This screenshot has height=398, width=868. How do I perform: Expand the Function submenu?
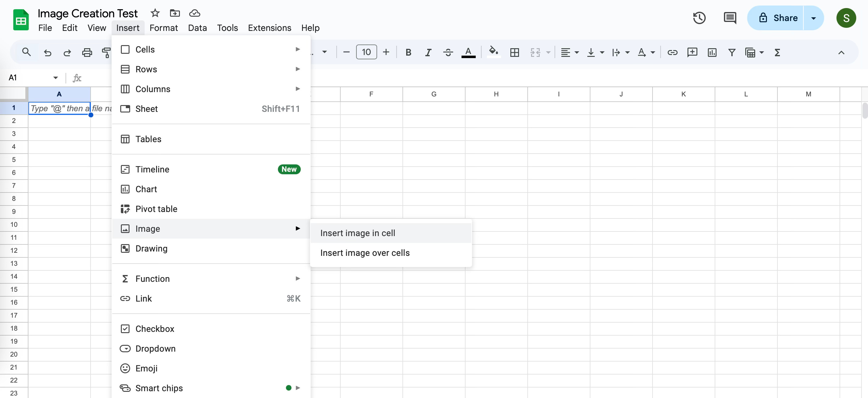click(x=211, y=279)
